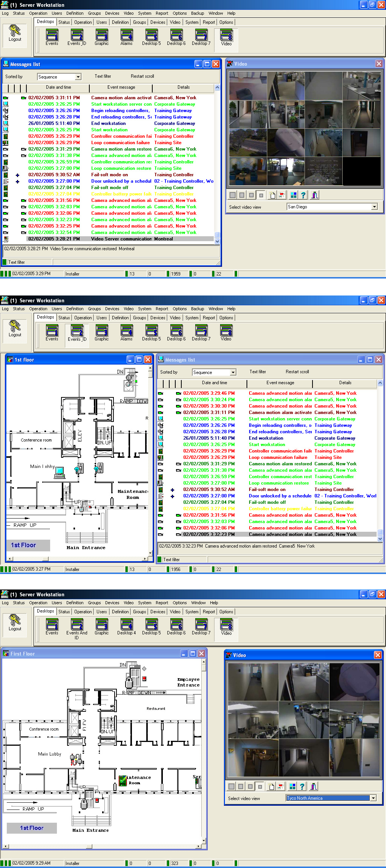This screenshot has width=386, height=868.
Task: Click the padlock door icon above Main Entrance in 1st floor
Action: [83, 506]
